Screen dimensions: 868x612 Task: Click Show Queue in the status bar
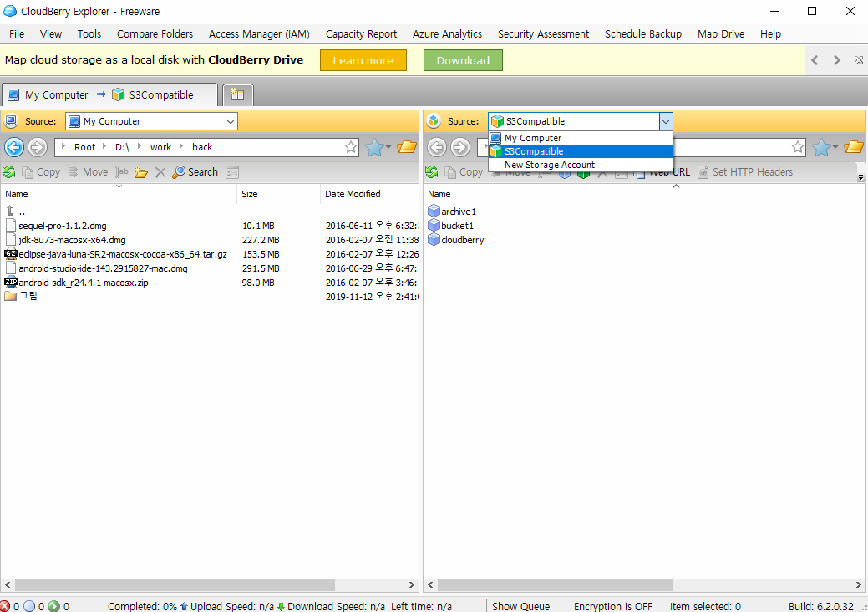tap(521, 606)
